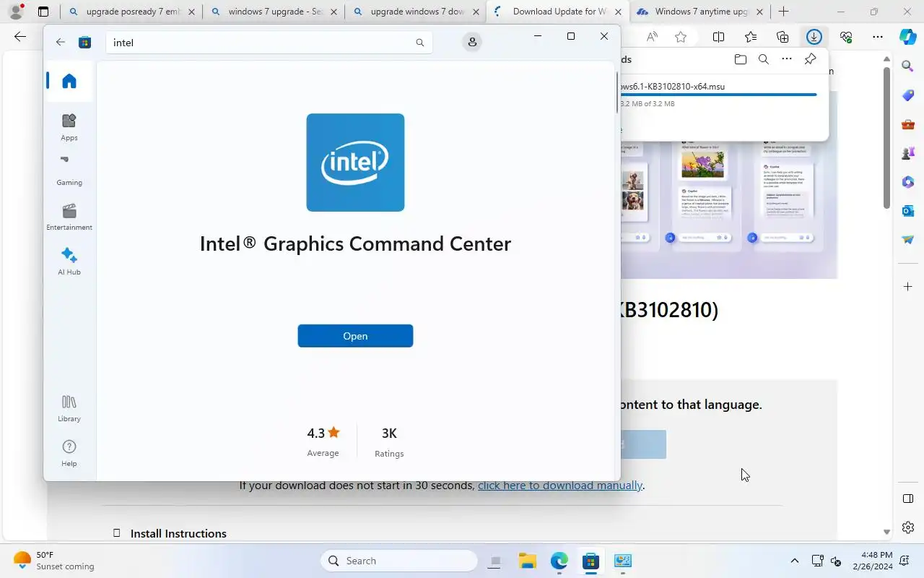The image size is (924, 578).
Task: Click the taskbar Search box
Action: (398, 561)
